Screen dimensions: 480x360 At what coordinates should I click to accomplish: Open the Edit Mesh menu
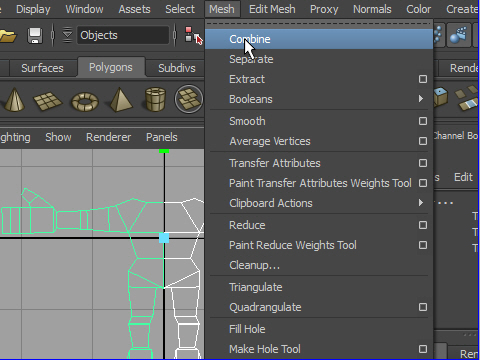(272, 9)
